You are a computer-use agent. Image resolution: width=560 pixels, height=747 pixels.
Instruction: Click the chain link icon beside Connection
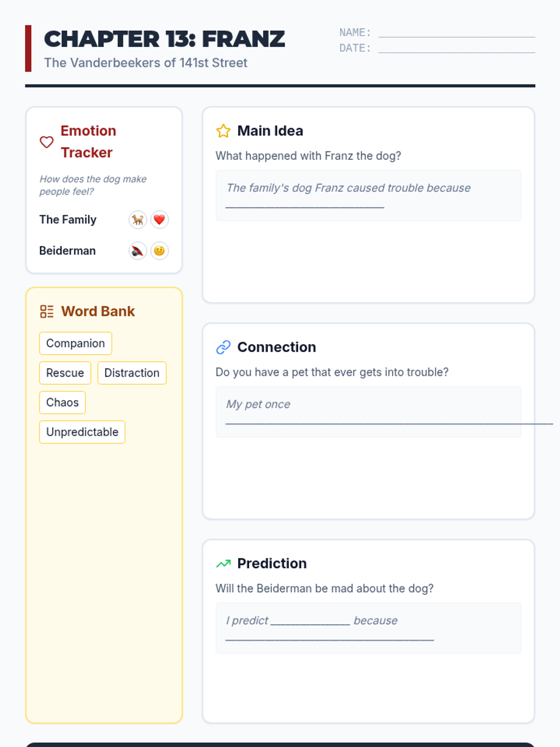point(224,347)
